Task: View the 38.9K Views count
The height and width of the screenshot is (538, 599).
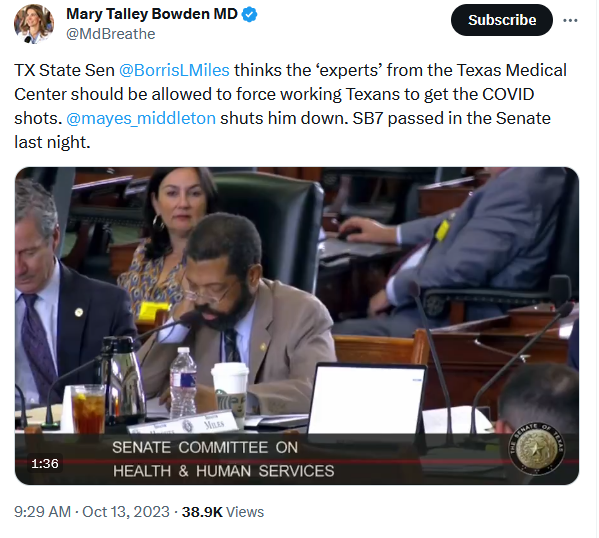Action: 223,512
